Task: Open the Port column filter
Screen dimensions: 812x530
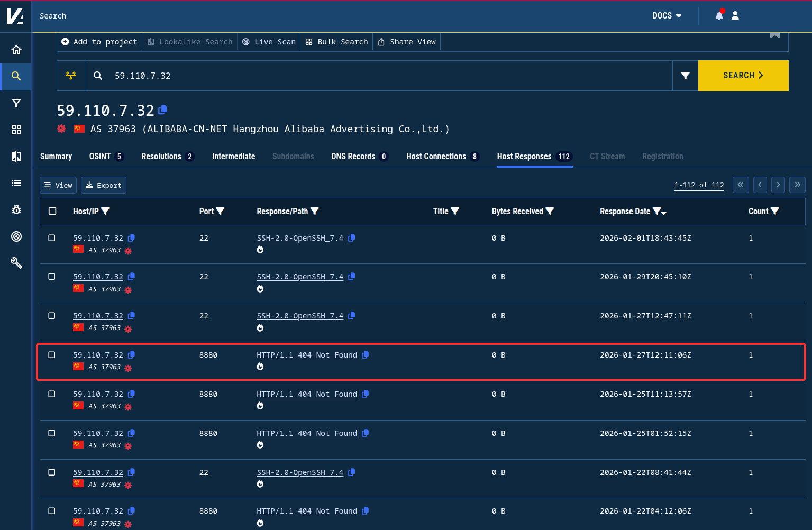Action: 222,211
